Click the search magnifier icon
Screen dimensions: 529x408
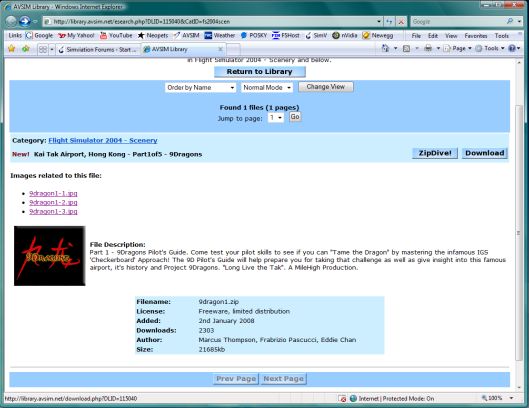coord(509,21)
